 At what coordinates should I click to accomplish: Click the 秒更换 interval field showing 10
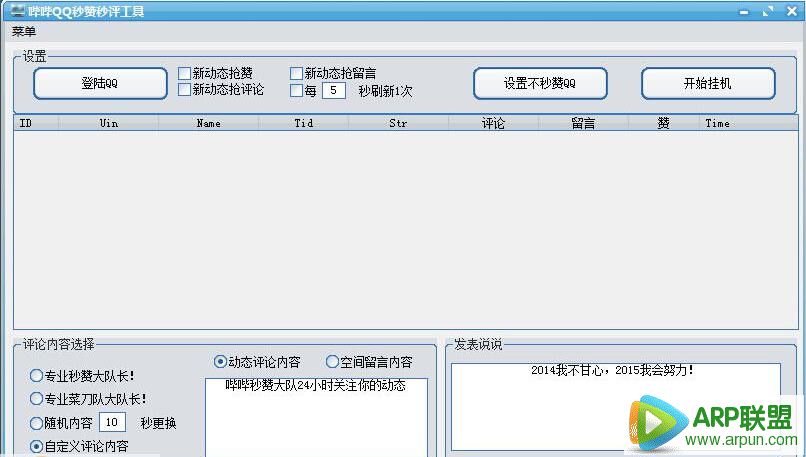(112, 423)
